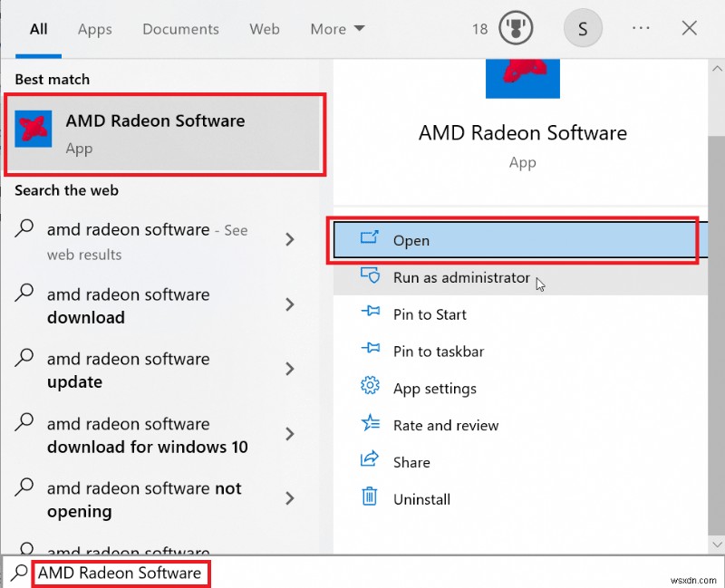Image resolution: width=725 pixels, height=588 pixels.
Task: Click the Share icon
Action: pos(371,462)
